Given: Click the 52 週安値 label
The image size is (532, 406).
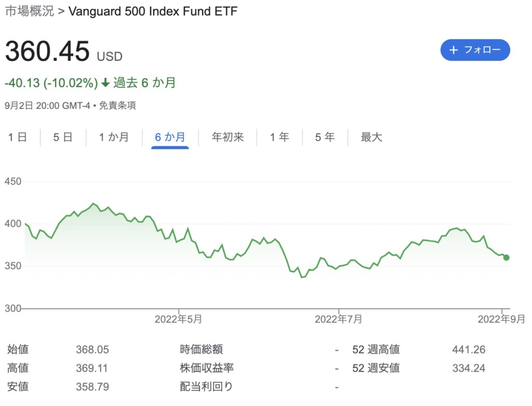Looking at the screenshot, I should click(376, 368).
